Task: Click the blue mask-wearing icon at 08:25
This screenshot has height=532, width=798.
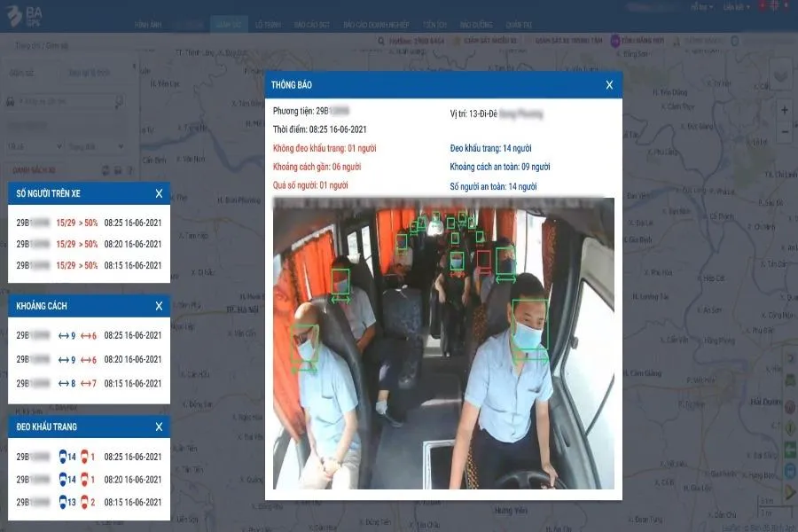Action: click(x=64, y=457)
